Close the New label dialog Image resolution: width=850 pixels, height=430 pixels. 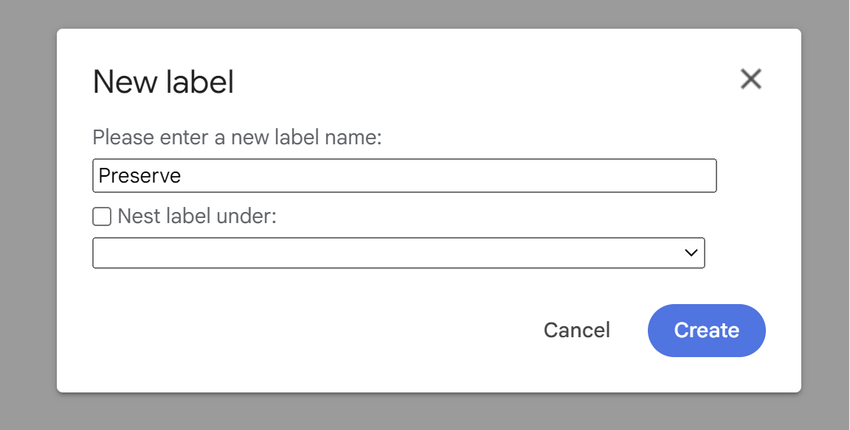click(751, 79)
